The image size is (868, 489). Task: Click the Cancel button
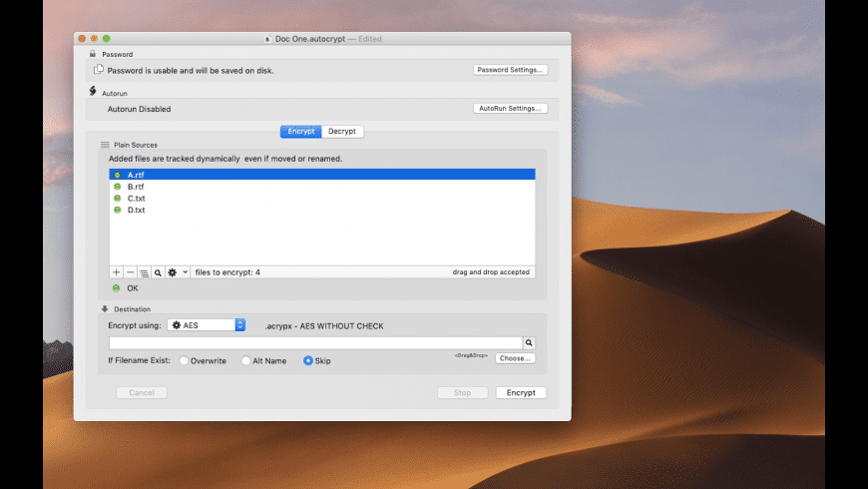click(141, 392)
